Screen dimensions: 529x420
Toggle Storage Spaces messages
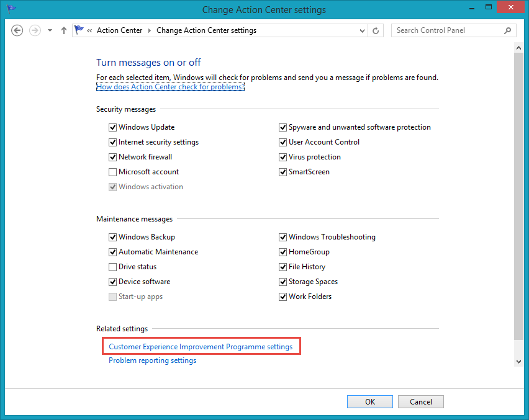click(283, 282)
